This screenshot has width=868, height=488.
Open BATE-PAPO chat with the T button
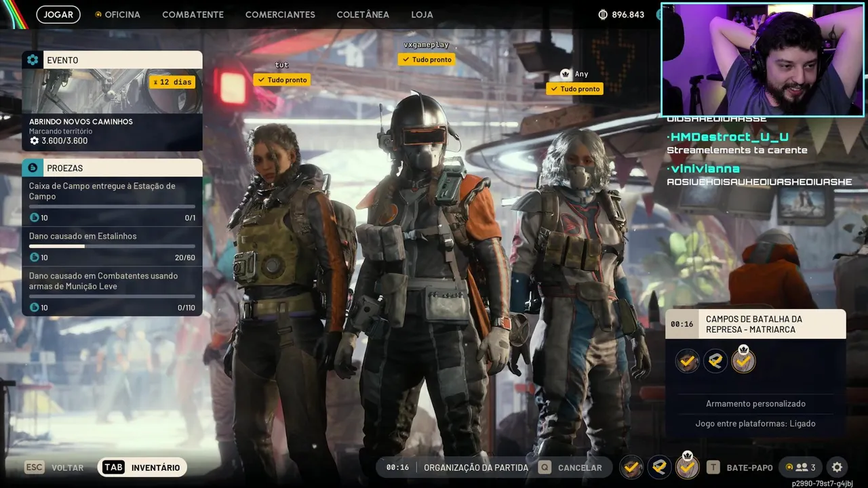(740, 468)
